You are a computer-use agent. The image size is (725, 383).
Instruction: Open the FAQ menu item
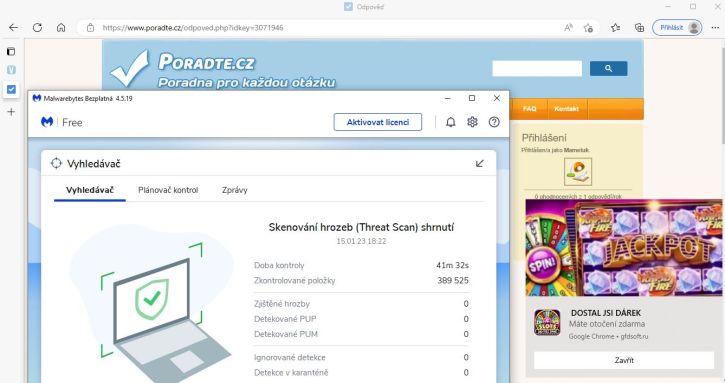[x=529, y=109]
